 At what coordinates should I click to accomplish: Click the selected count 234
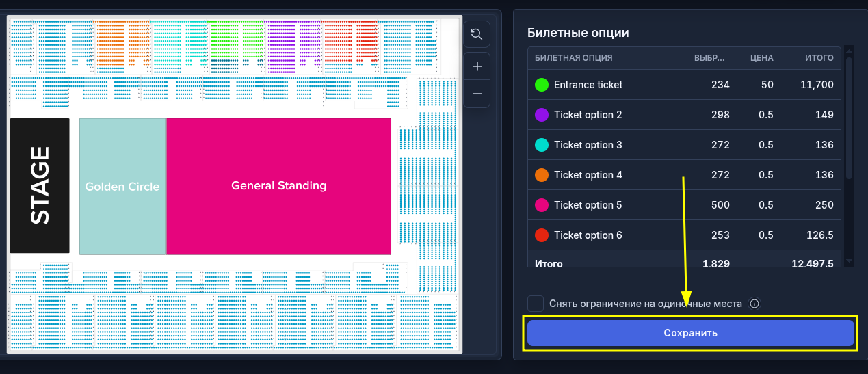[x=720, y=85]
